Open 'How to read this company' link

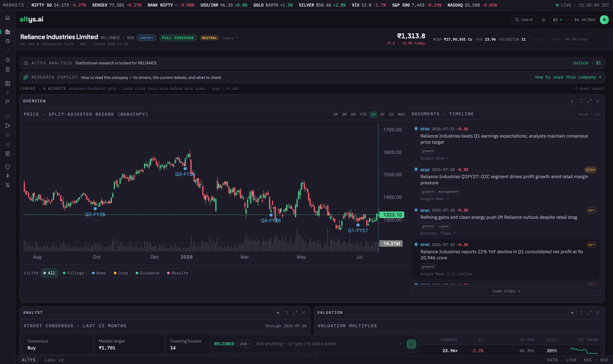(568, 77)
